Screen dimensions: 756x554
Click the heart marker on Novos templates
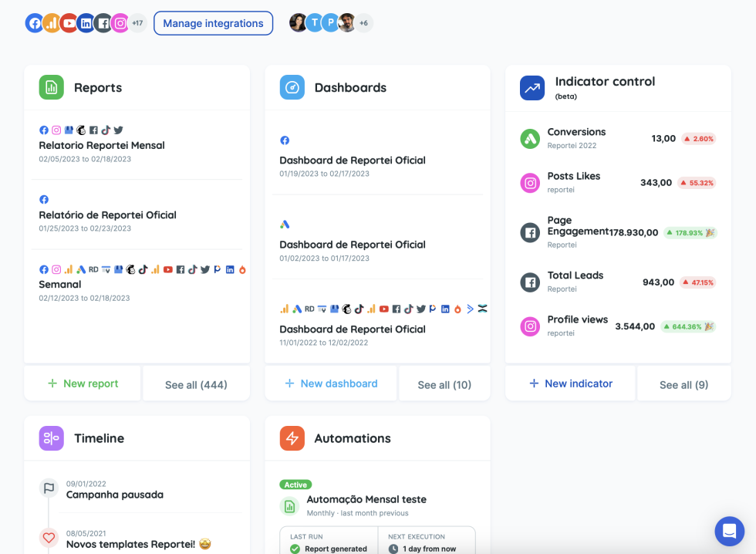click(x=49, y=537)
